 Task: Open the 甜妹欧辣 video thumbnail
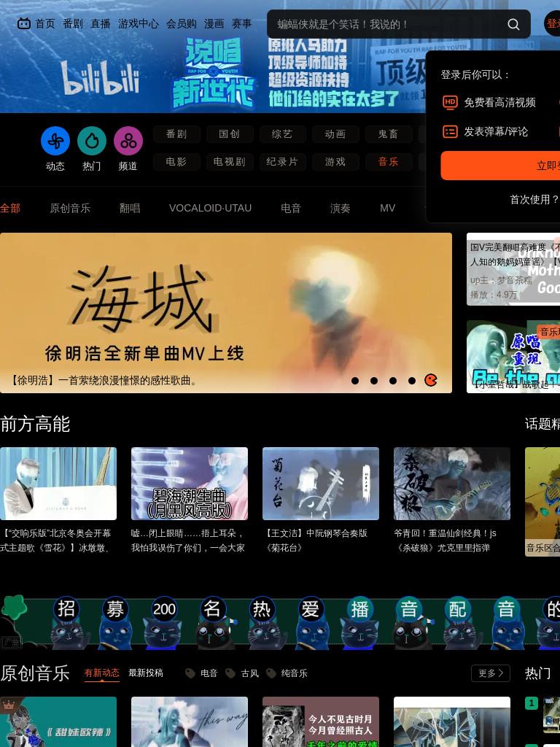pos(58,721)
